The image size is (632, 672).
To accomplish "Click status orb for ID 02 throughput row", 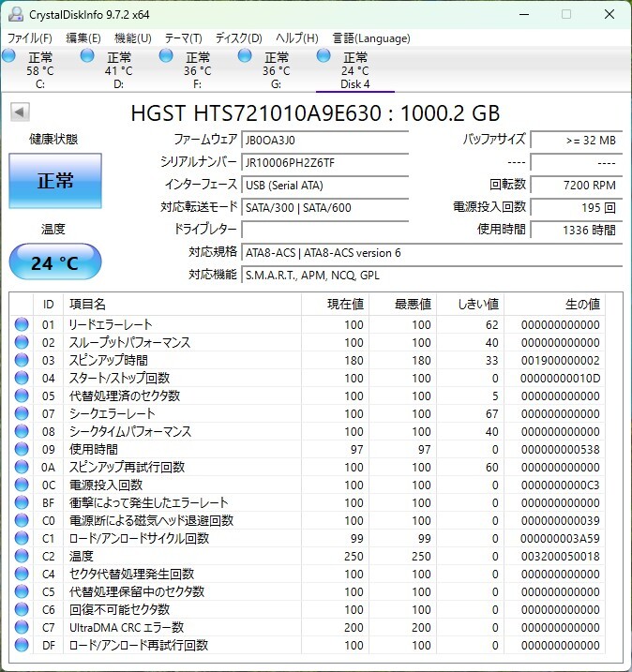I will 22,342.
